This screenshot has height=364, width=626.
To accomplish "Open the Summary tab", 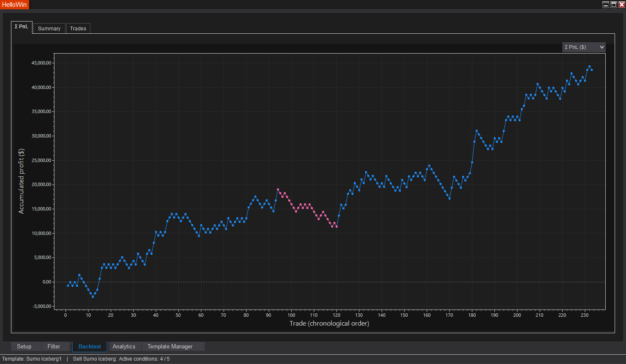I will point(49,28).
